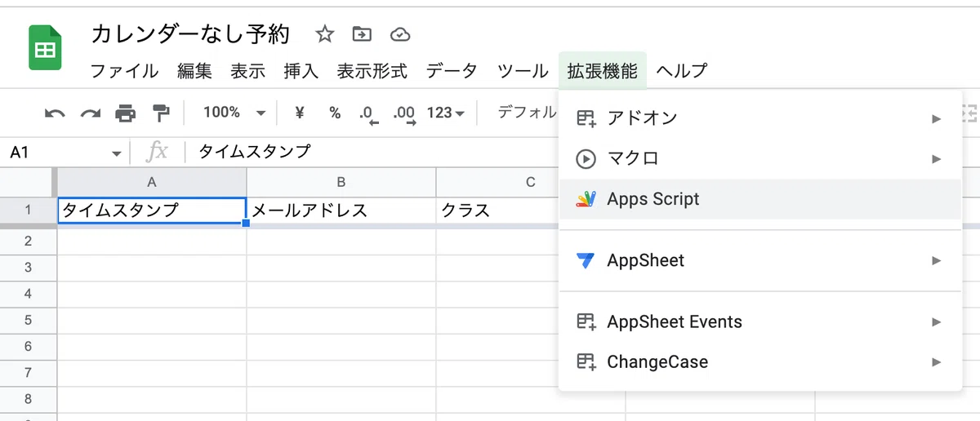Open the ヘルプ menu

pyautogui.click(x=681, y=71)
